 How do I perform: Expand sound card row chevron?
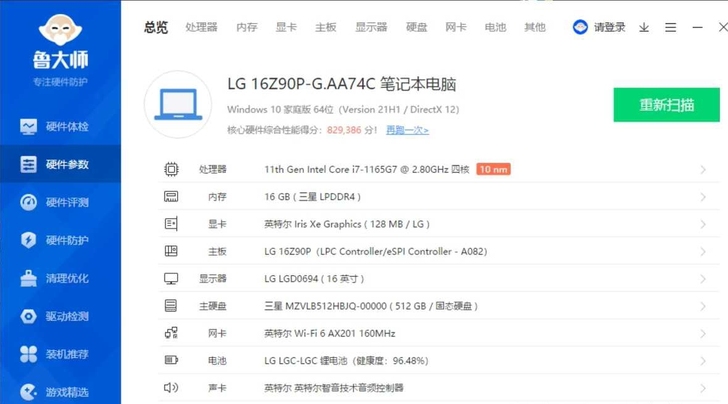click(x=703, y=388)
